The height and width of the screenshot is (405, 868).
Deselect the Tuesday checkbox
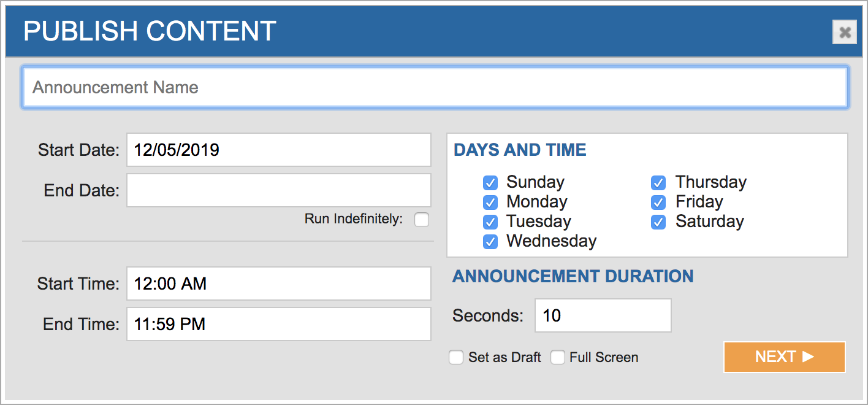tap(490, 222)
